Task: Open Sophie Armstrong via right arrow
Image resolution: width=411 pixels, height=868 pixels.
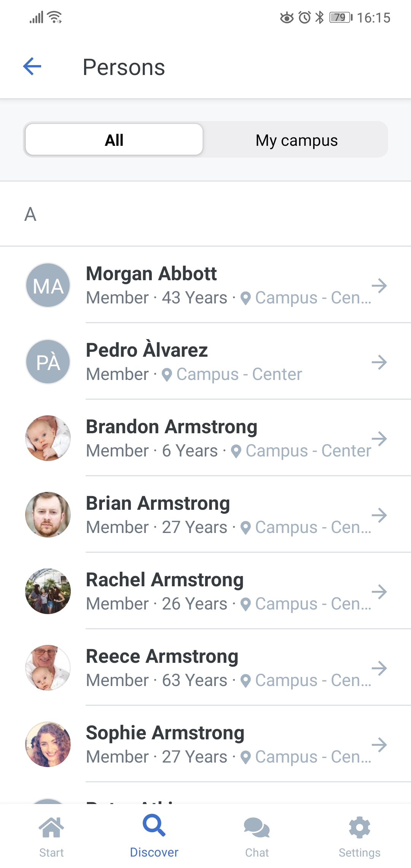Action: (x=379, y=745)
